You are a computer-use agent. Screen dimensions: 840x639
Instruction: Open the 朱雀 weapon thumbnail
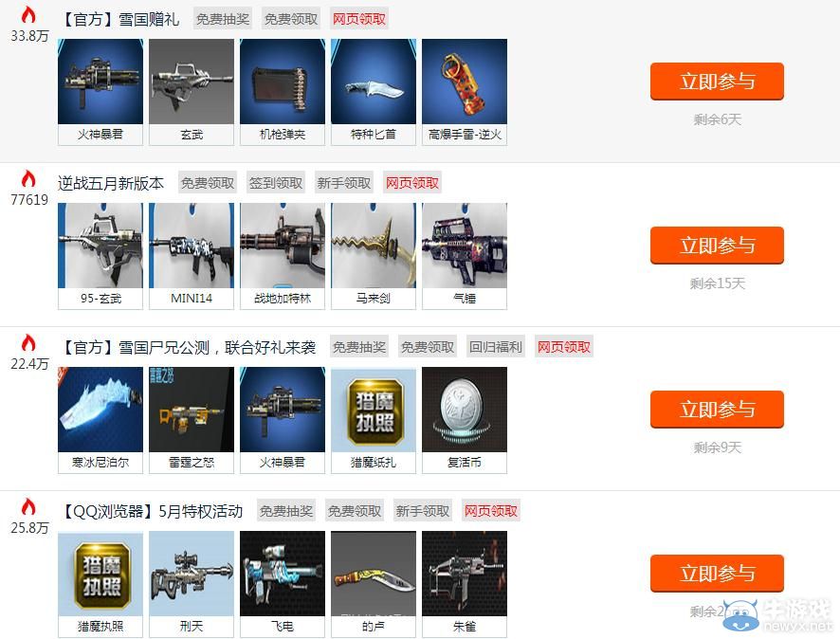tap(465, 574)
